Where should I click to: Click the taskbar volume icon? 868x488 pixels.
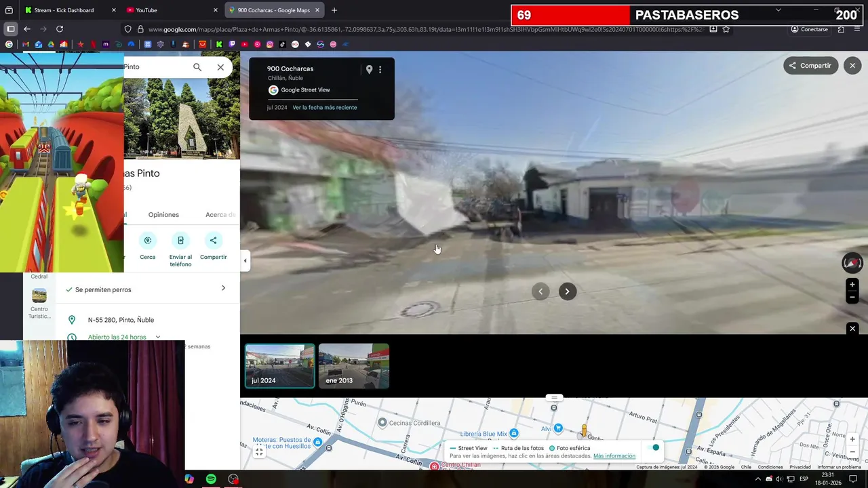click(x=779, y=479)
